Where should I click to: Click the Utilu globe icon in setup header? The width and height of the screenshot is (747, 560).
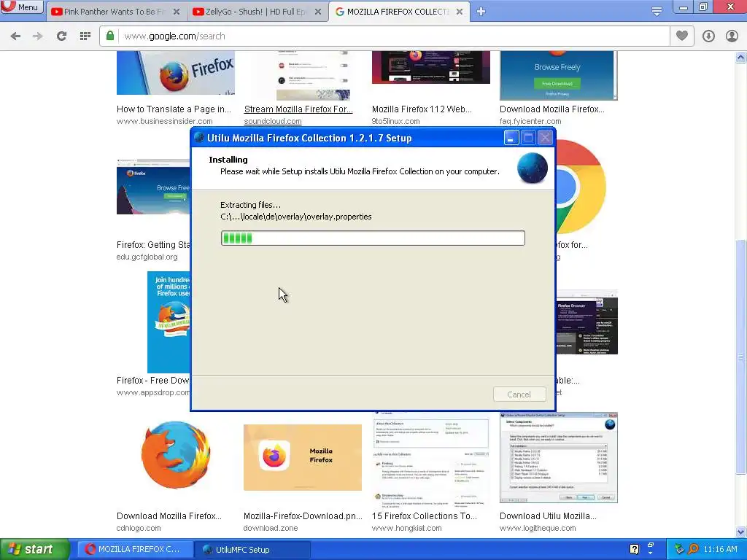click(x=532, y=168)
